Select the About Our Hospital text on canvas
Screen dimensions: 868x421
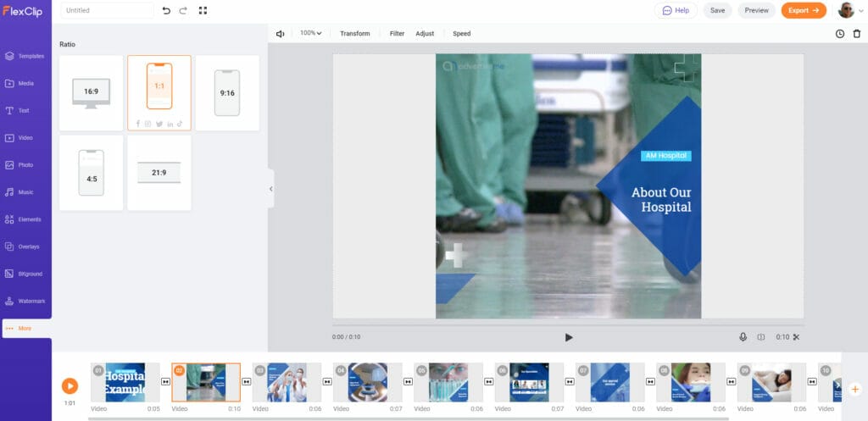coord(661,200)
